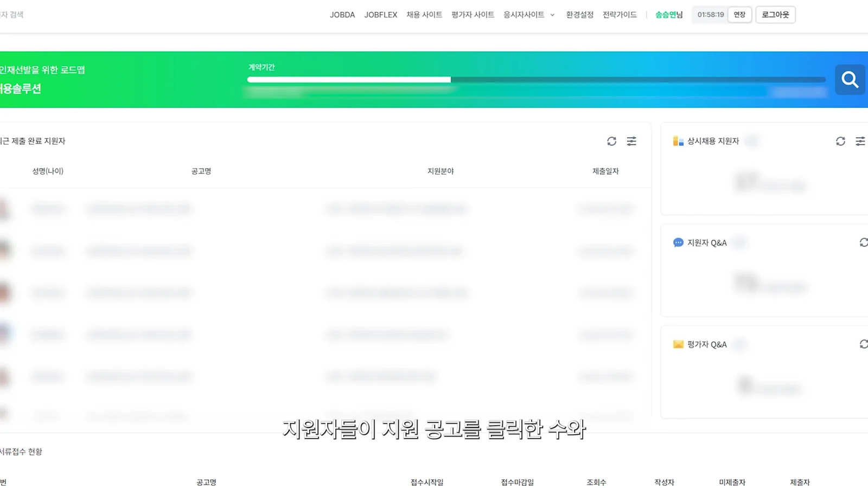
Task: Click the 작성자 column header
Action: pos(664,482)
